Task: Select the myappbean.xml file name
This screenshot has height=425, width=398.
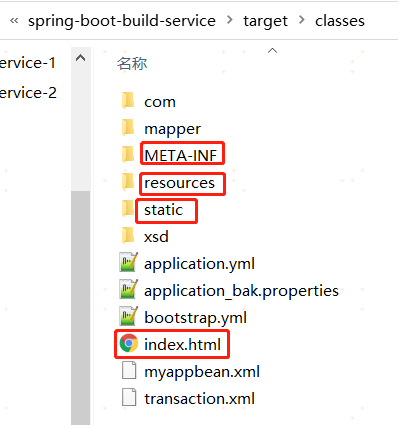Action: [202, 372]
